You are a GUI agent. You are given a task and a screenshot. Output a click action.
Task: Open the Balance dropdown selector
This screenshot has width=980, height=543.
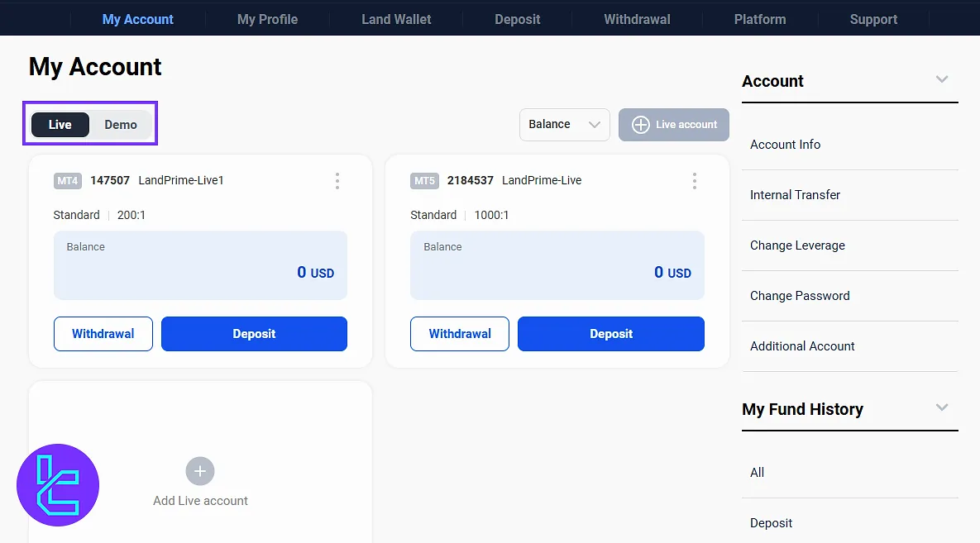tap(565, 125)
